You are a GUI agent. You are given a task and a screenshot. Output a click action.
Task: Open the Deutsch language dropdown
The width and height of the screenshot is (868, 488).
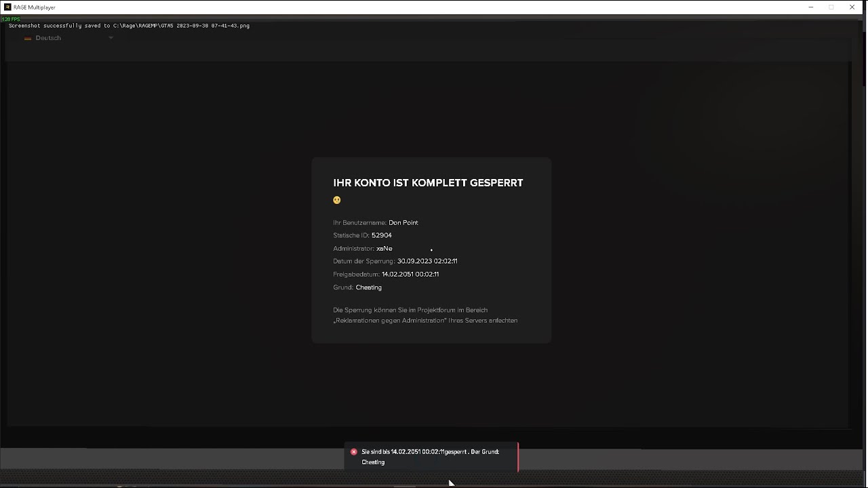point(68,38)
